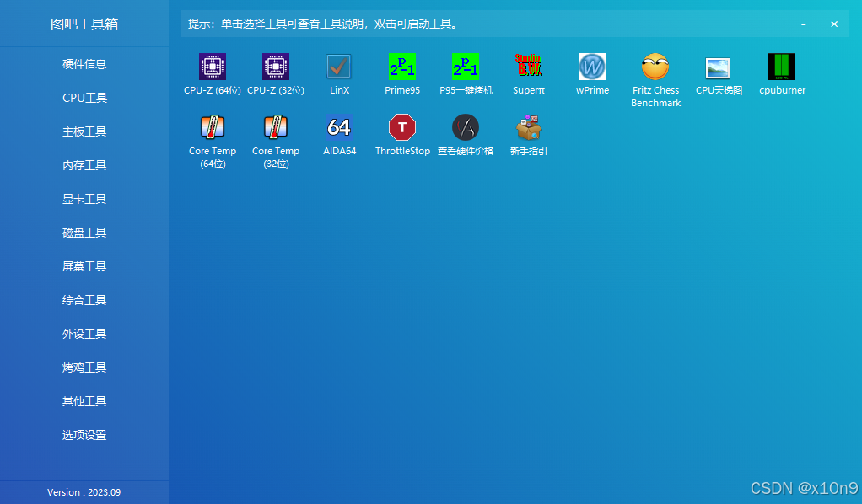The height and width of the screenshot is (504, 862).
Task: Select Core Temp (32位) thermometer icon
Action: coord(276,127)
